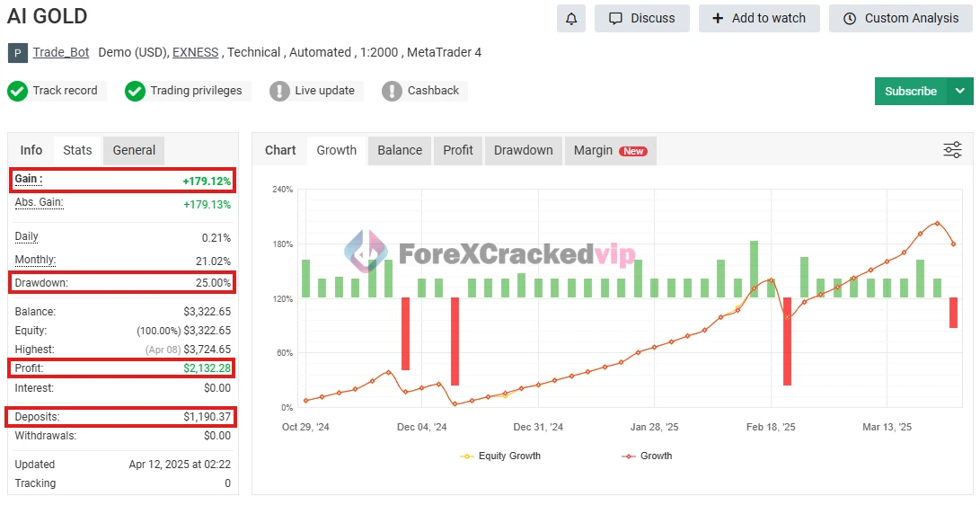Viewport: 980px width, 505px height.
Task: Click the Cashback warning icon
Action: click(x=392, y=91)
